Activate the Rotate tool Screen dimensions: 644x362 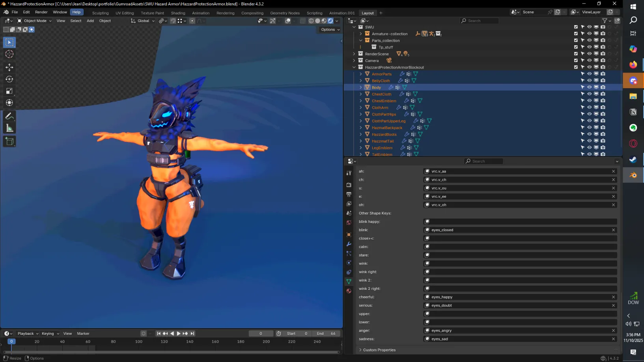click(x=9, y=79)
